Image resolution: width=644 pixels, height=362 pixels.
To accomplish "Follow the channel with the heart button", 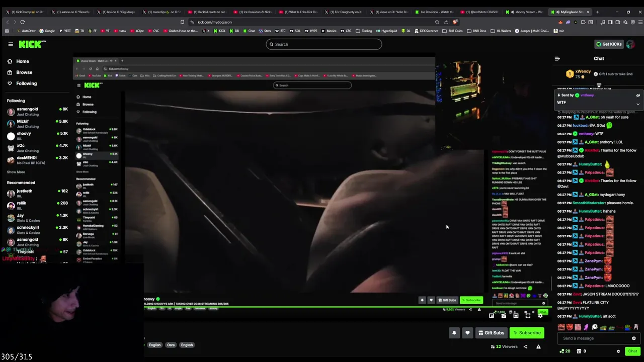I will pos(467,333).
